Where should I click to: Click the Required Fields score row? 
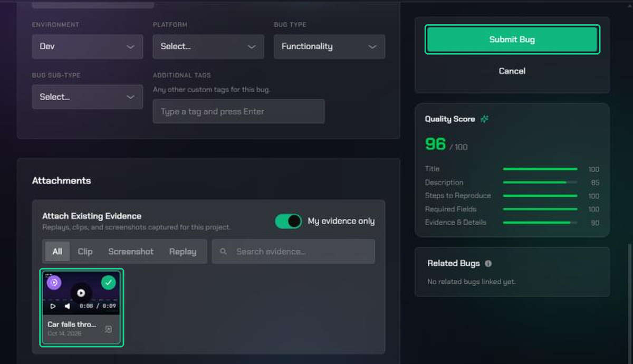coord(512,209)
